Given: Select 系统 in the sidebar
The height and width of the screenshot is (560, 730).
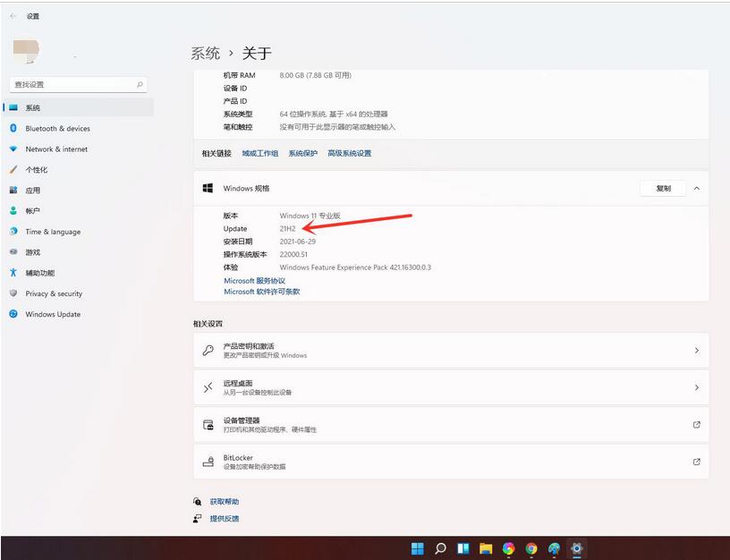Looking at the screenshot, I should pos(78,107).
